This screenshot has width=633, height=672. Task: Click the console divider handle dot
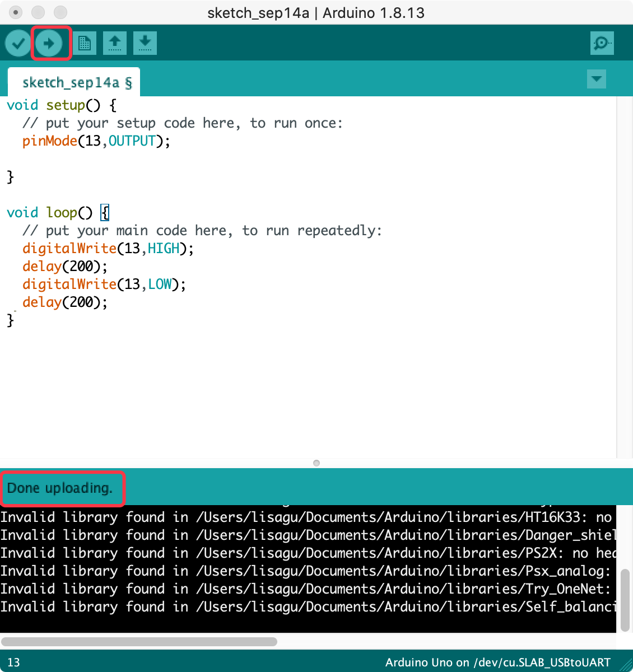tap(316, 463)
